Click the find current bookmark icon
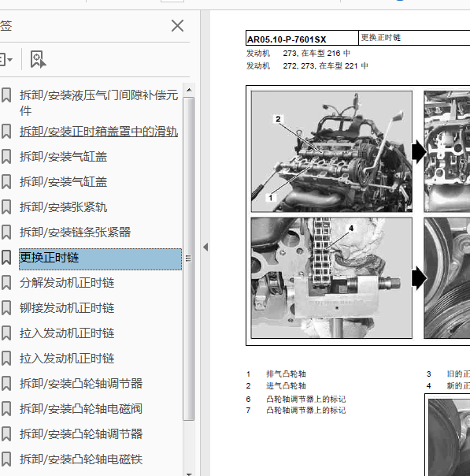Image resolution: width=470 pixels, height=476 pixels. [38, 59]
